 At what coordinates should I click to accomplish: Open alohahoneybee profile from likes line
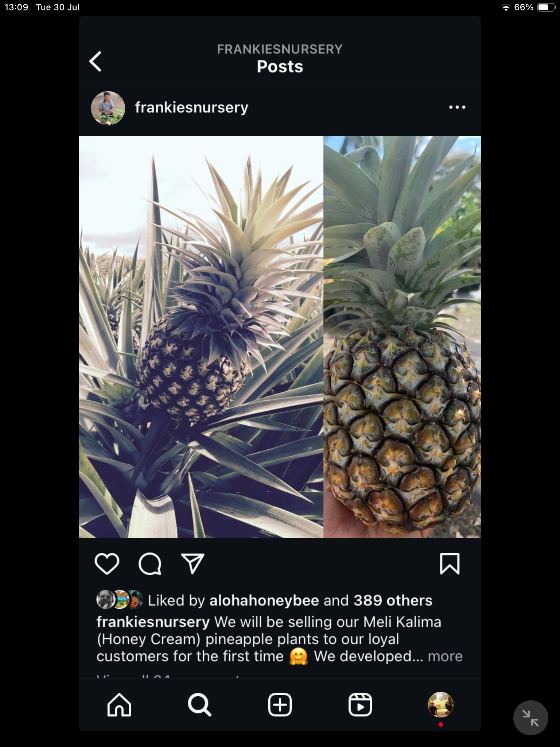(x=264, y=600)
